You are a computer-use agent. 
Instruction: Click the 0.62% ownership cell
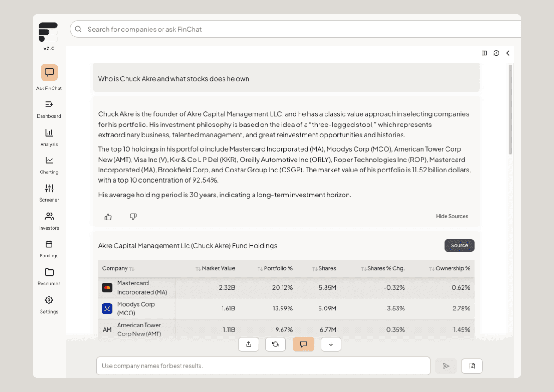(461, 288)
